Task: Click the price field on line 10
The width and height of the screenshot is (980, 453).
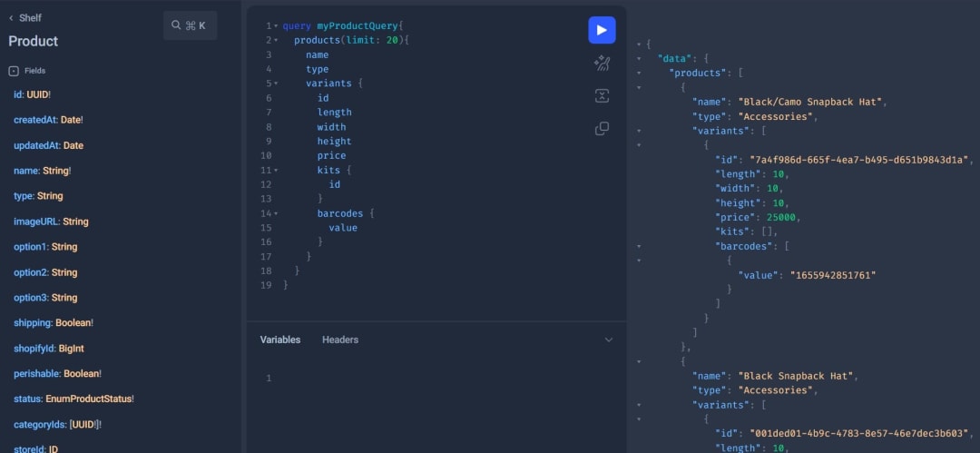Action: pos(331,156)
